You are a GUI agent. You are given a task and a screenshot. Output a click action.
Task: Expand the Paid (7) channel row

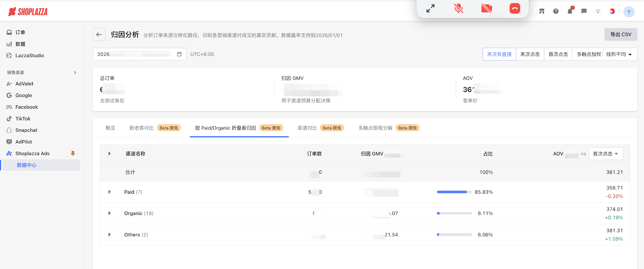[109, 192]
